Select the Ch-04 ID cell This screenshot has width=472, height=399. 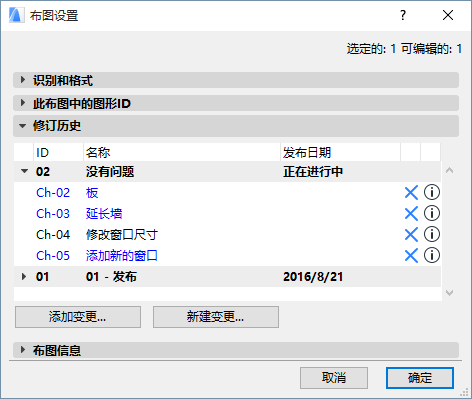coord(53,235)
